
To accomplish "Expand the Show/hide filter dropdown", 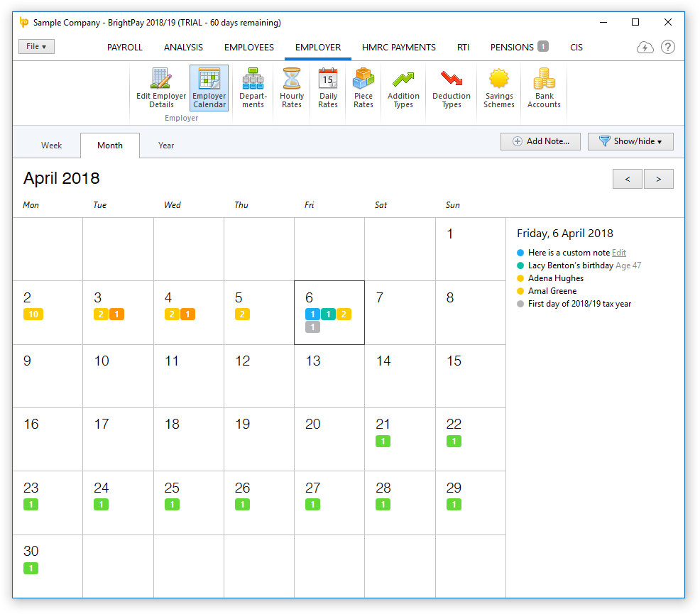I will (630, 141).
